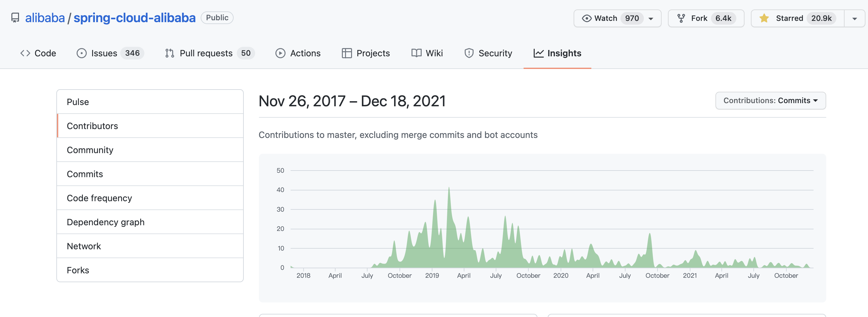Image resolution: width=868 pixels, height=317 pixels.
Task: Click the 50 value on y-axis
Action: 280,171
